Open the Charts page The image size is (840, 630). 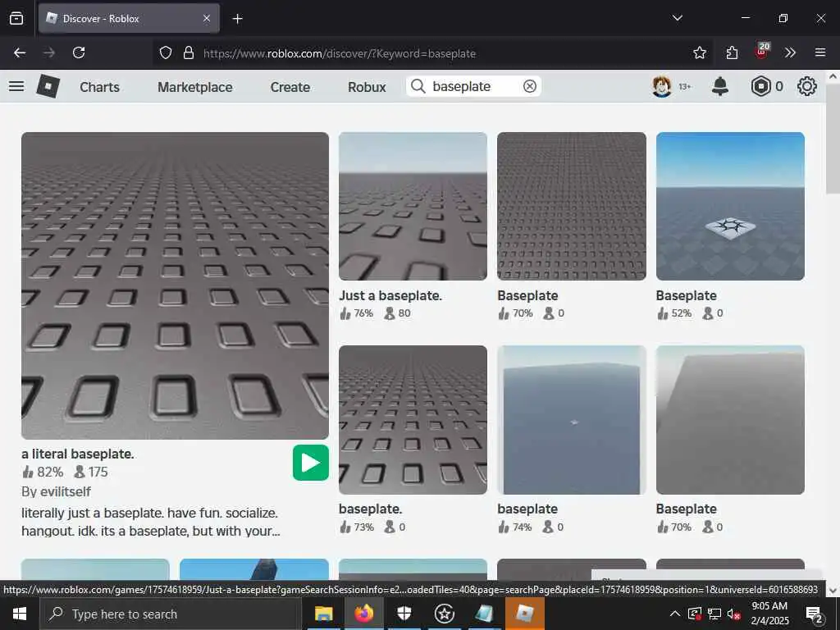(x=99, y=87)
